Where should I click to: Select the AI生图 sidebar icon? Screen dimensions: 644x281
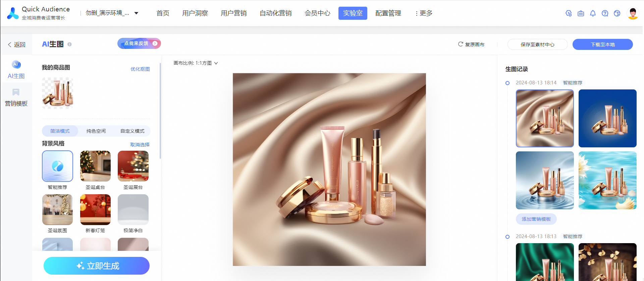pos(16,64)
